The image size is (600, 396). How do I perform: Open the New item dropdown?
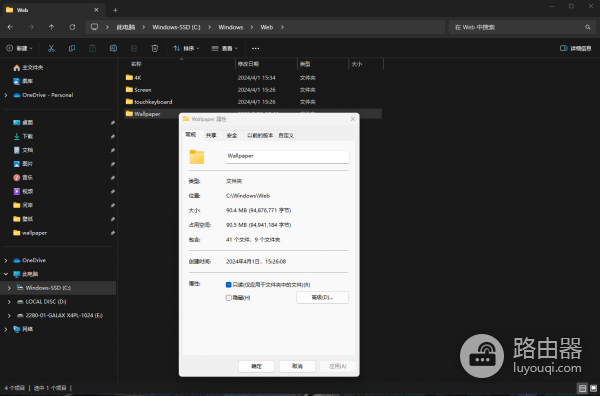tap(19, 48)
